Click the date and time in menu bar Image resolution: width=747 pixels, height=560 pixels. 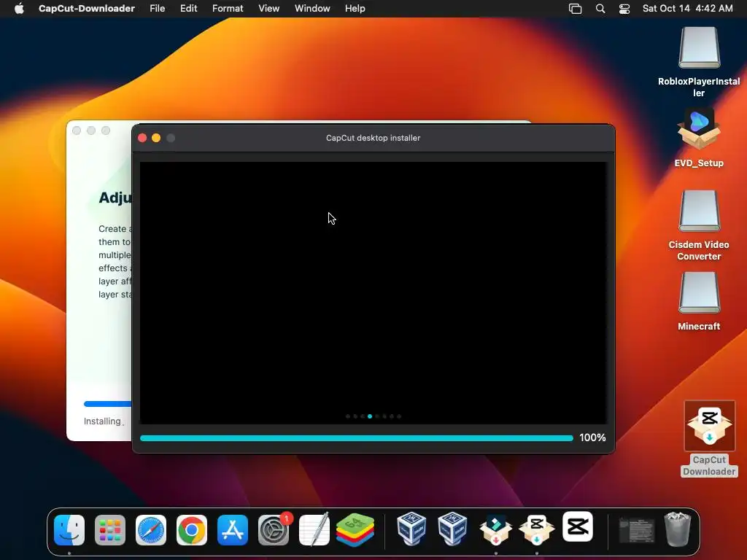[687, 9]
